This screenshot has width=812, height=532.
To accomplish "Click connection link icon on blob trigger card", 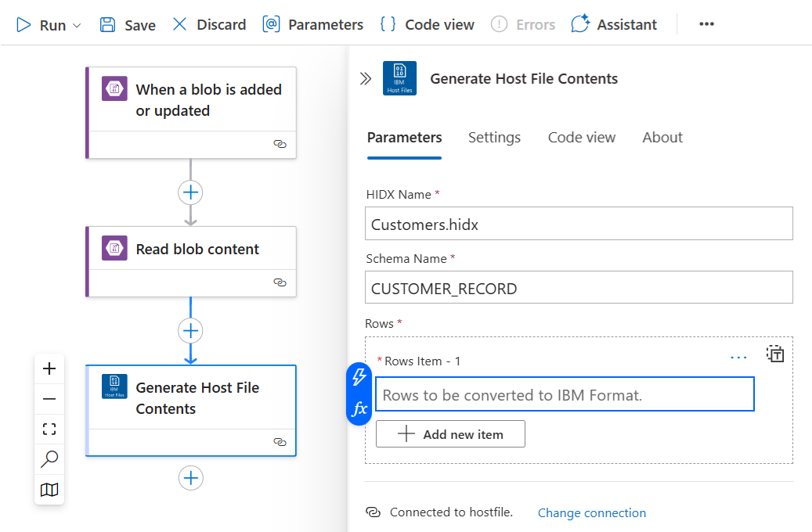I will [x=280, y=144].
